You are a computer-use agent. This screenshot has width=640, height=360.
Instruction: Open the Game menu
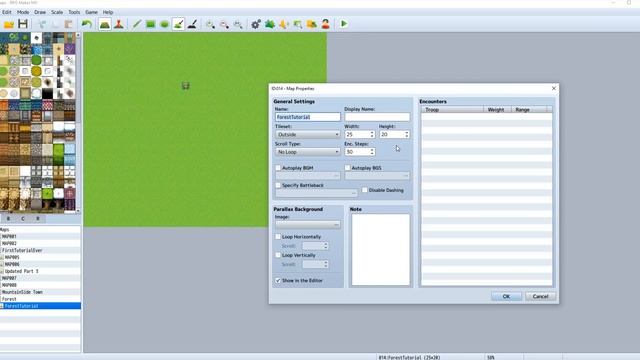click(x=91, y=12)
